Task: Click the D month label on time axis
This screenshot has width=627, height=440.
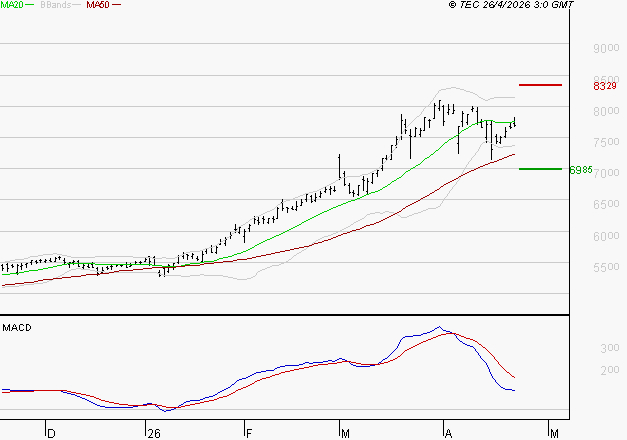Action: 51,434
